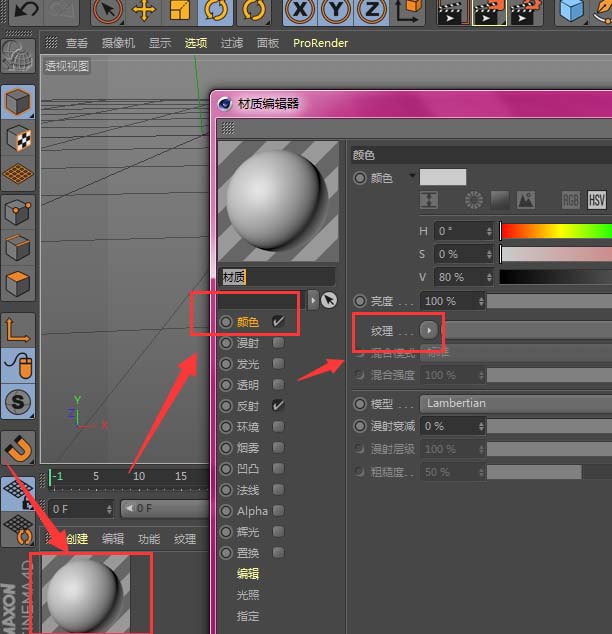
Task: Switch color mode to RGB
Action: click(x=570, y=200)
